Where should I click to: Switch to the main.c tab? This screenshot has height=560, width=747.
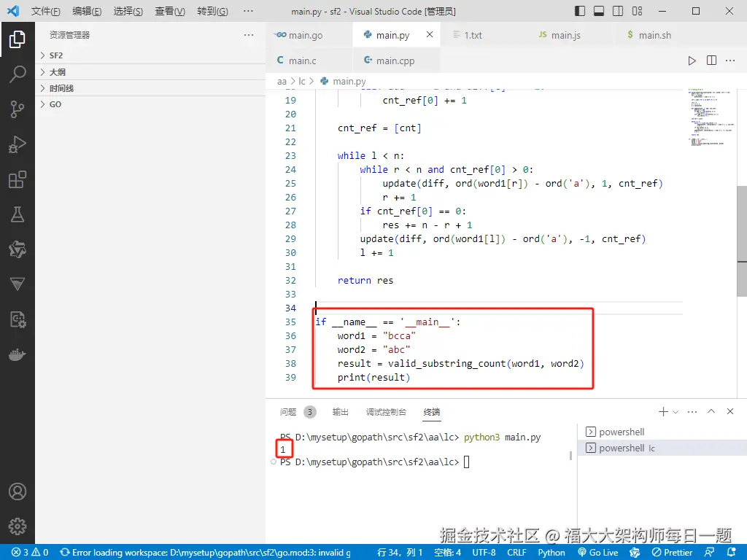pos(309,61)
